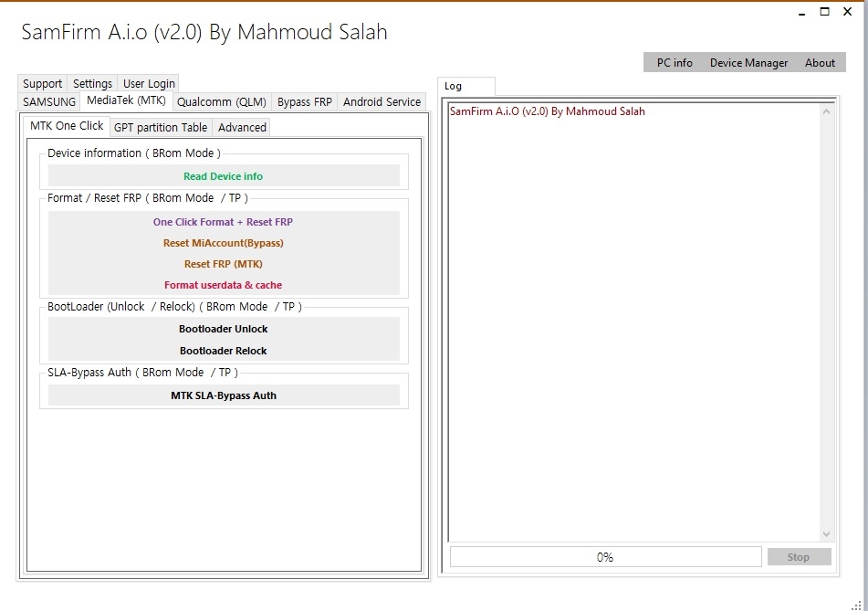Minimize the SamFirm window
Image resolution: width=868 pixels, height=611 pixels.
click(801, 12)
